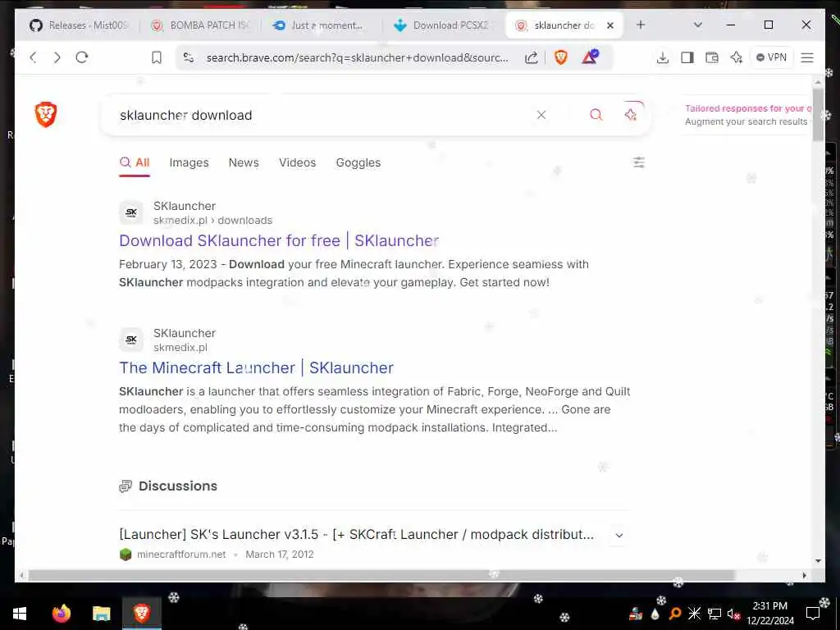Open the clock and date
840x630 pixels.
point(770,613)
